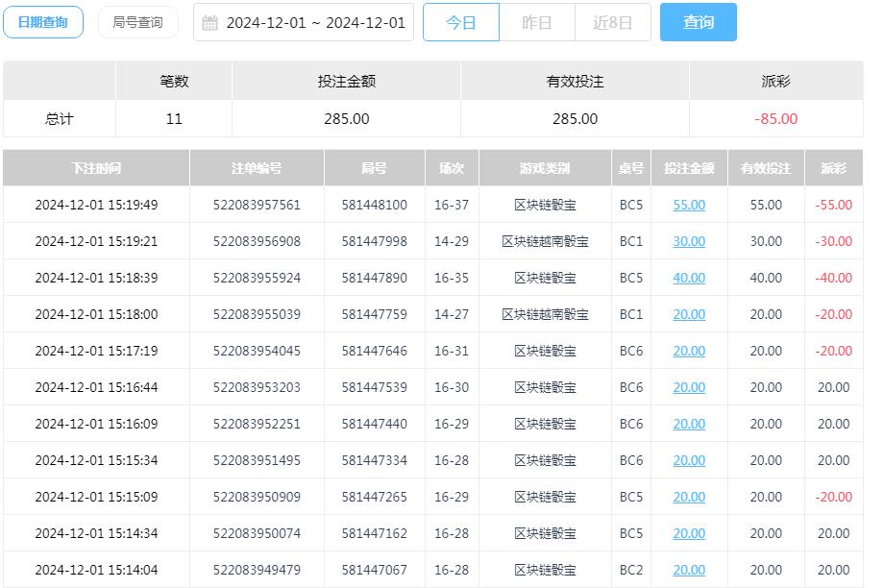This screenshot has width=884, height=588.
Task: Click the 下注时间 column header
Action: click(96, 167)
